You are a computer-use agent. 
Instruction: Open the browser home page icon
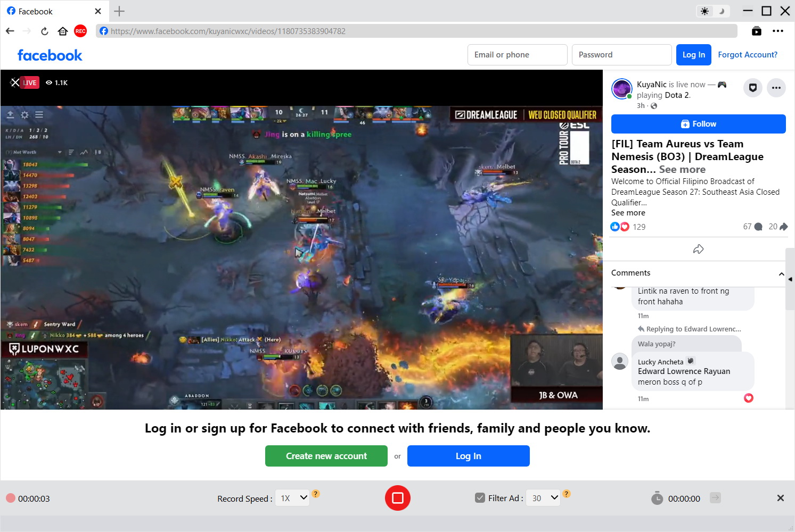[63, 31]
